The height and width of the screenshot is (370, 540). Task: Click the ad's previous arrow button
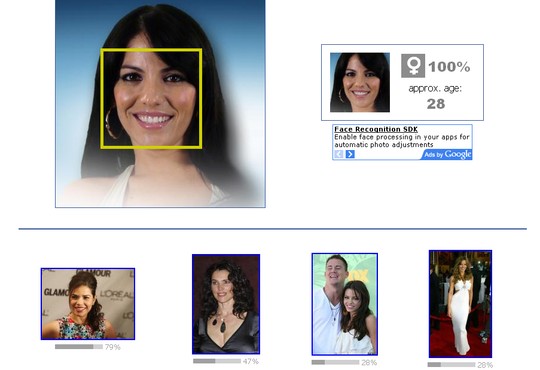339,154
